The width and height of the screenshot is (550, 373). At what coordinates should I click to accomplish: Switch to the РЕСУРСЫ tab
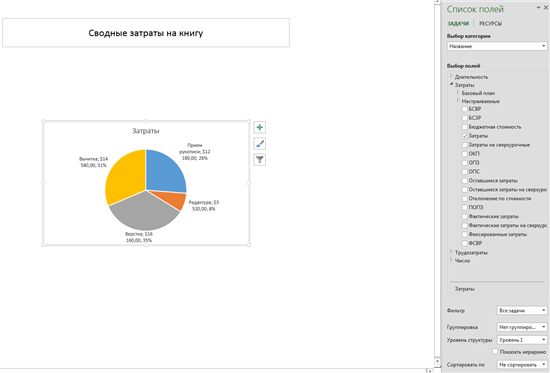click(490, 24)
